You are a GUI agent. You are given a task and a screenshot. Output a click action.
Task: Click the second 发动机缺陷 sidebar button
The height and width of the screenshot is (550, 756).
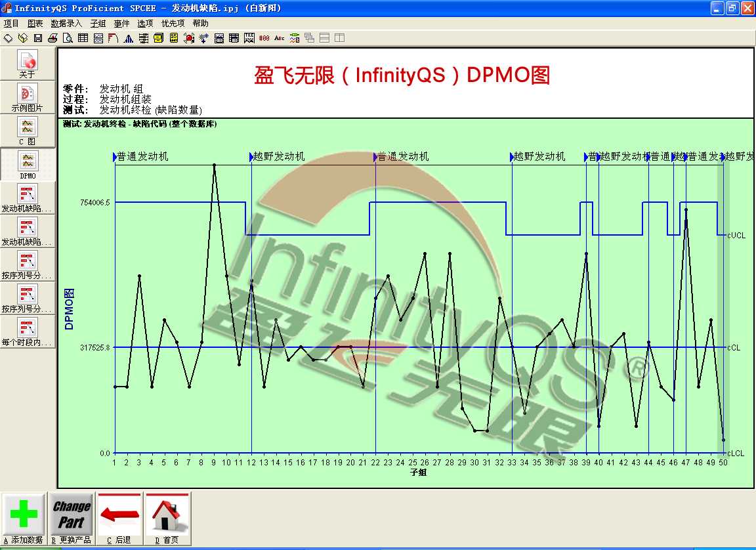[28, 232]
